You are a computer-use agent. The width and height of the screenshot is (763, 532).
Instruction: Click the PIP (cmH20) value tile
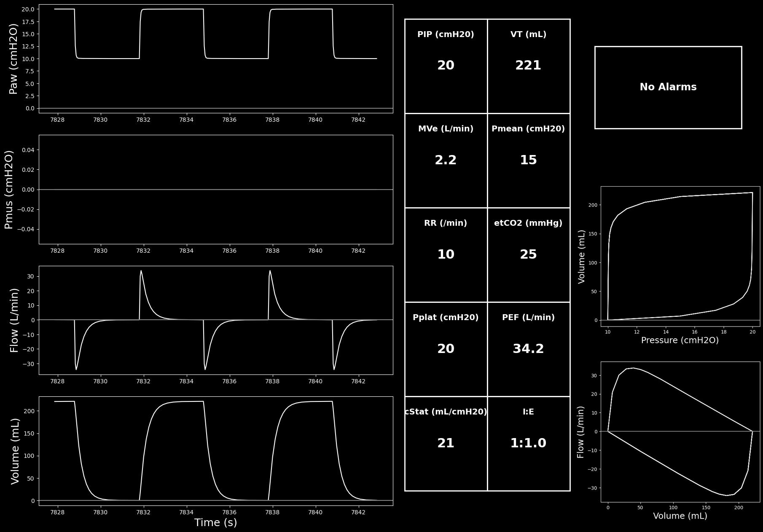(x=446, y=66)
